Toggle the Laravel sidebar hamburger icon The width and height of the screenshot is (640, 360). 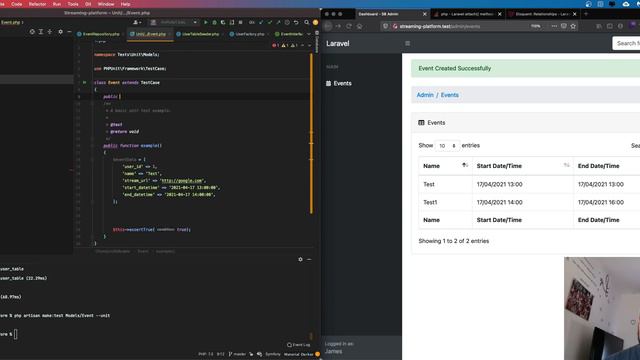[407, 43]
